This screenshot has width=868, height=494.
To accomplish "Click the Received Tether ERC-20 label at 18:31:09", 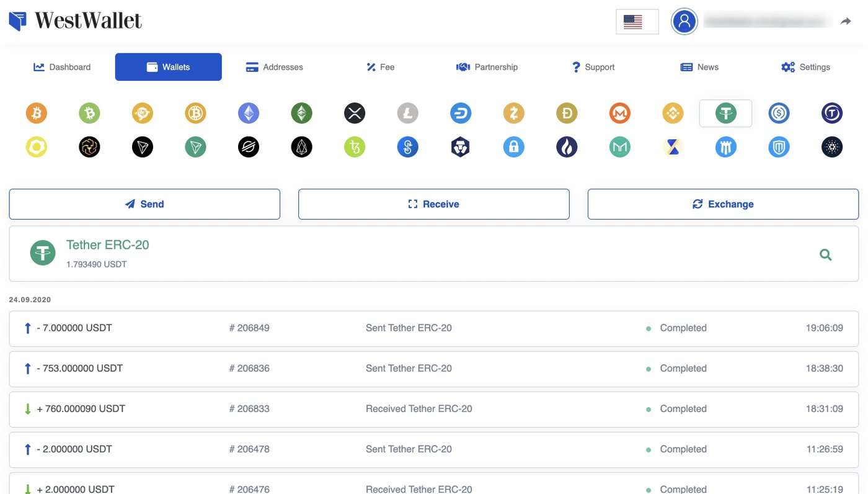I will click(419, 409).
